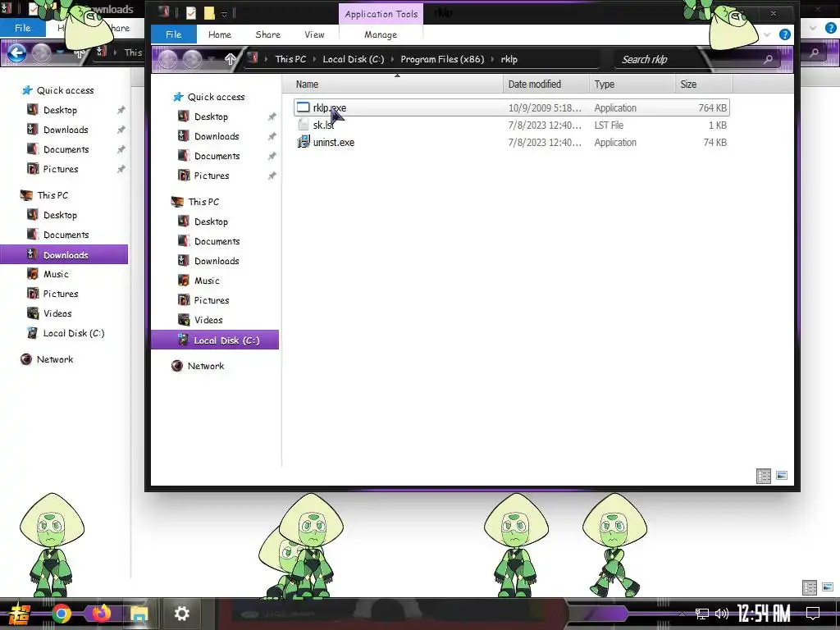Go back in rklp window navigation

point(167,59)
